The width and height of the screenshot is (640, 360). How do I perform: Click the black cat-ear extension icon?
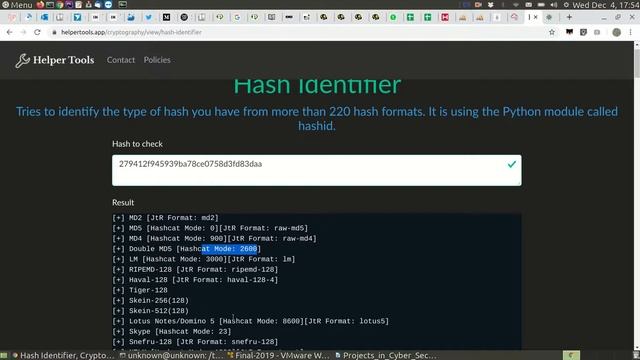[x=569, y=32]
